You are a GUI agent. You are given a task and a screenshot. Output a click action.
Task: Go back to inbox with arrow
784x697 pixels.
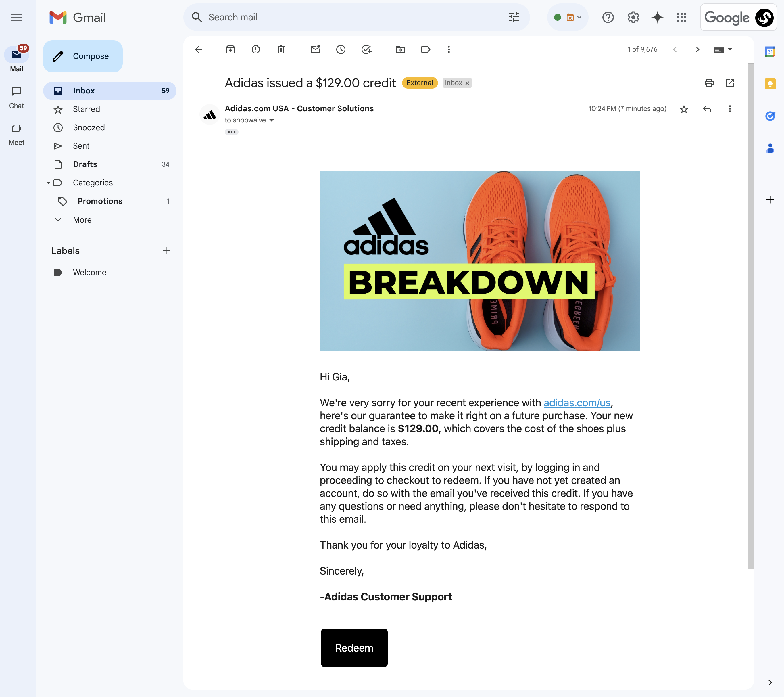coord(198,49)
